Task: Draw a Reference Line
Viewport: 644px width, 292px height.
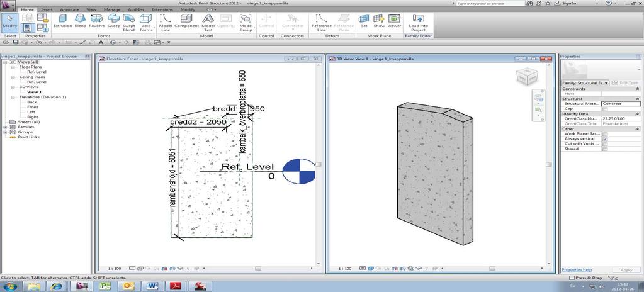Action: pyautogui.click(x=321, y=23)
